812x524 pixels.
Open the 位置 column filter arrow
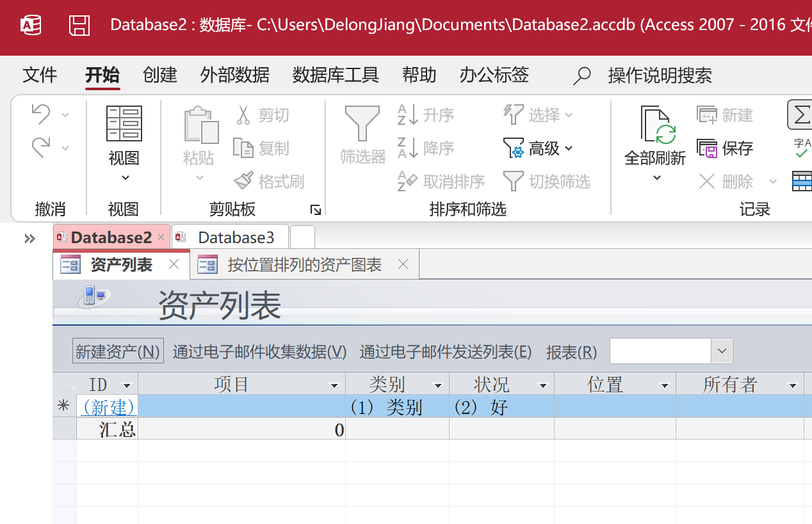coord(665,385)
